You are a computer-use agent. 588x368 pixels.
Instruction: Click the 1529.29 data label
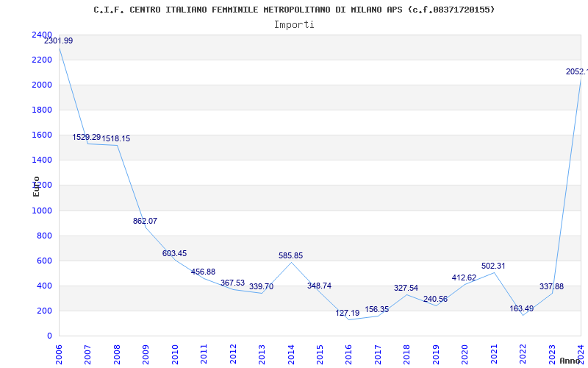[87, 138]
